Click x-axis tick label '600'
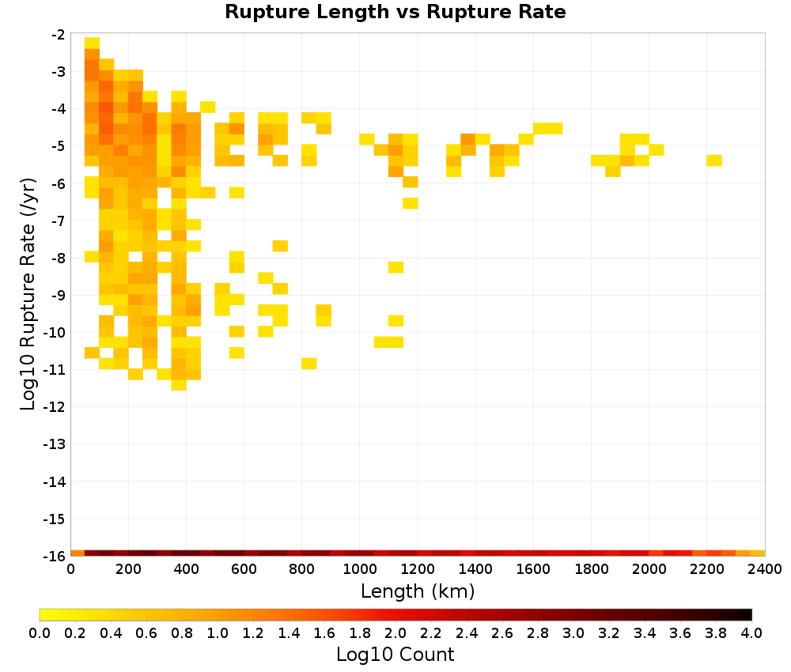The image size is (791, 672). point(244,570)
